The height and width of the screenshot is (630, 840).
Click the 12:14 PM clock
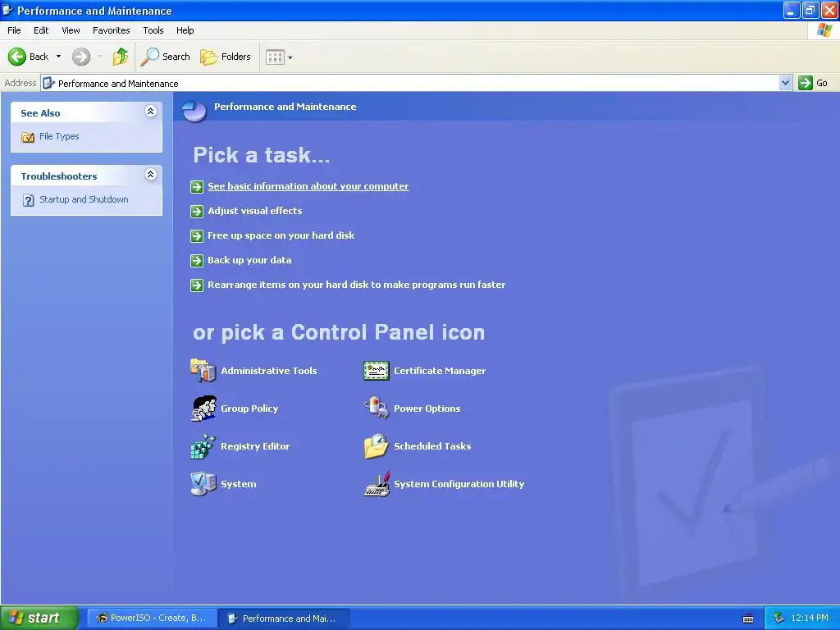coord(810,619)
